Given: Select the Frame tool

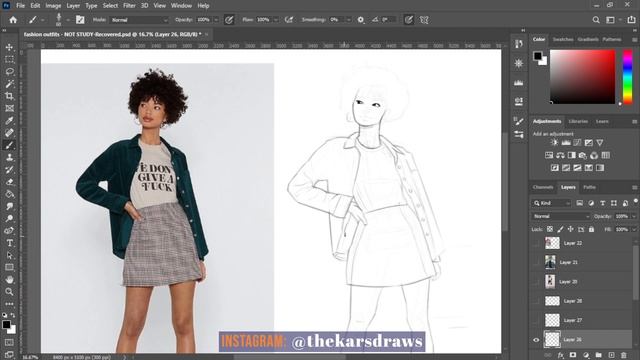Looking at the screenshot, I should [9, 109].
